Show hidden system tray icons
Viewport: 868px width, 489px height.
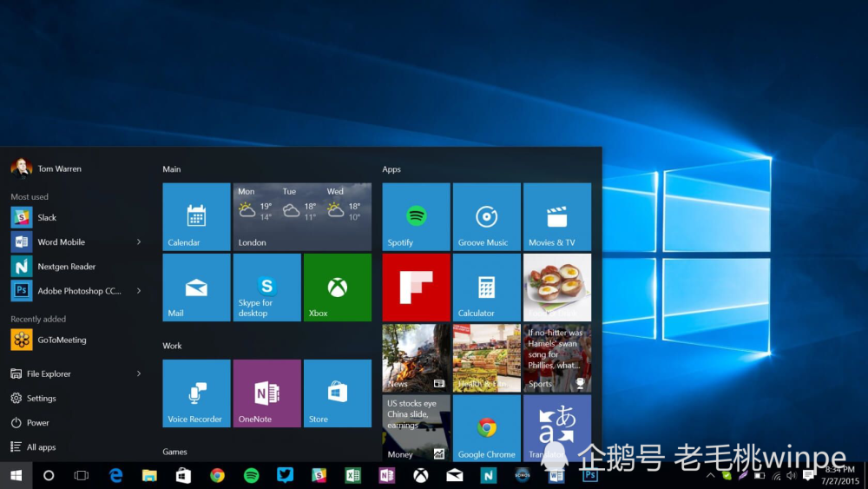tap(711, 475)
